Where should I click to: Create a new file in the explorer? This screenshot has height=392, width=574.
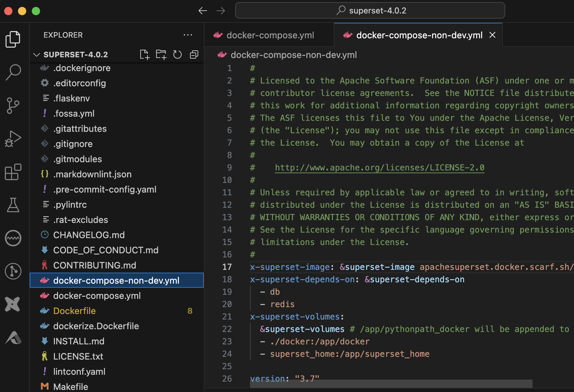(144, 54)
